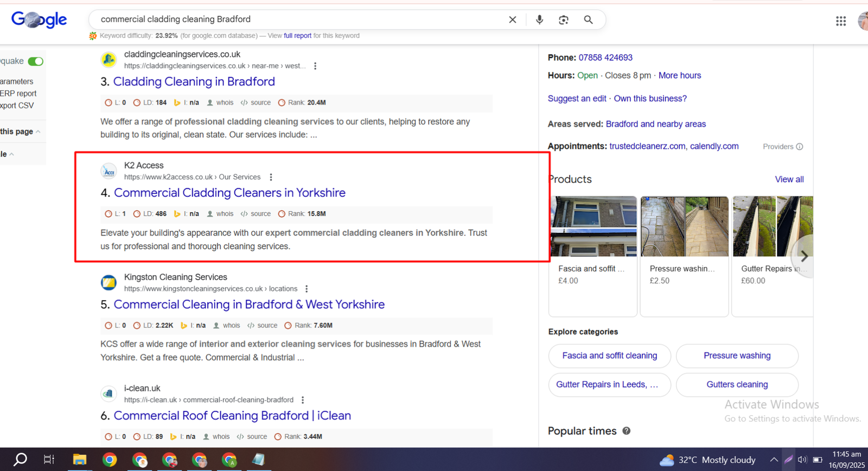Screen dimensions: 868x471
Task: Open the keyword full report link
Action: click(297, 36)
